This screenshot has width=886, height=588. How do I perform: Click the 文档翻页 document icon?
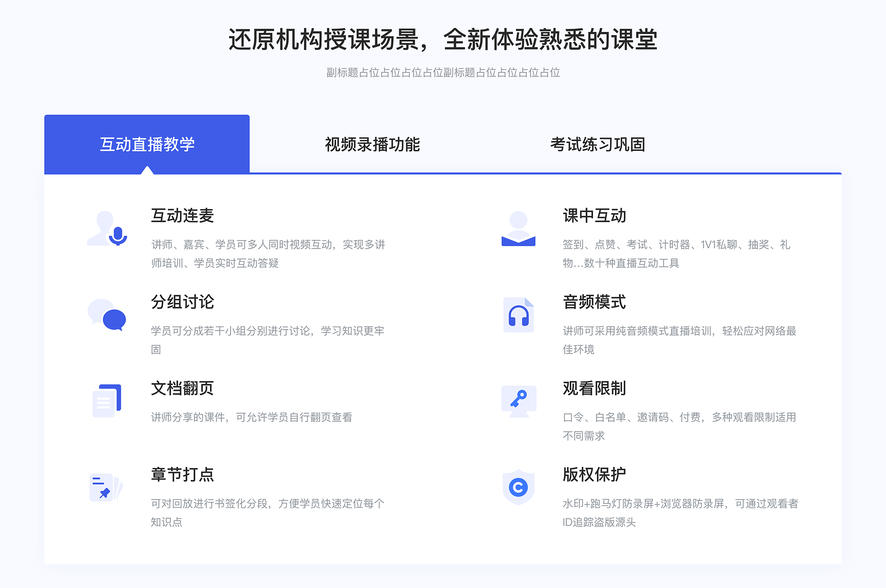[105, 397]
